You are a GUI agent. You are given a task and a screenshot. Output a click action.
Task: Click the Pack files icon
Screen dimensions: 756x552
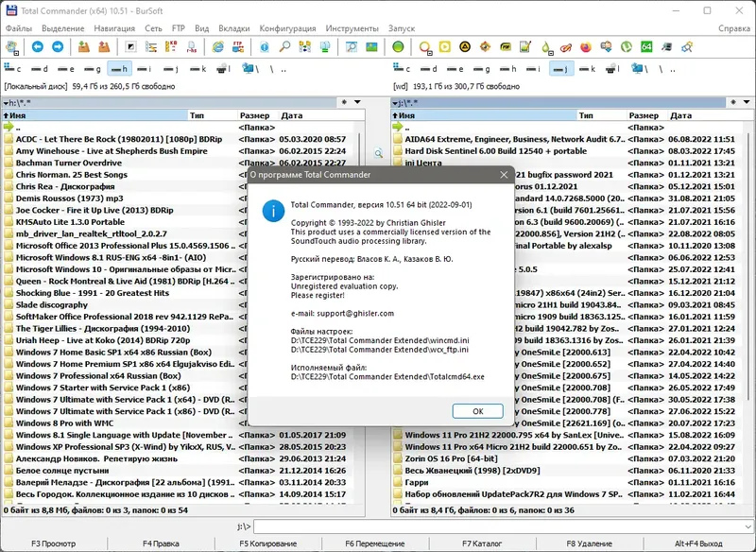(x=82, y=47)
